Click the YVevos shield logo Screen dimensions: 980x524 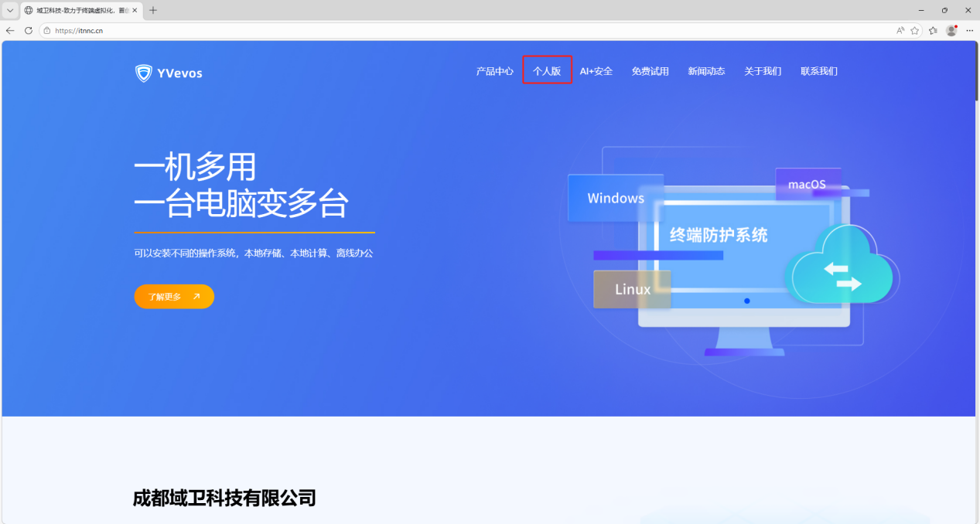(143, 73)
